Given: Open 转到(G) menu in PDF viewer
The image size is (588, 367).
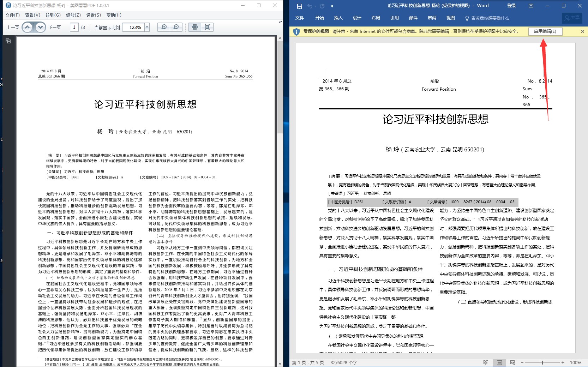Looking at the screenshot, I should pyautogui.click(x=53, y=15).
